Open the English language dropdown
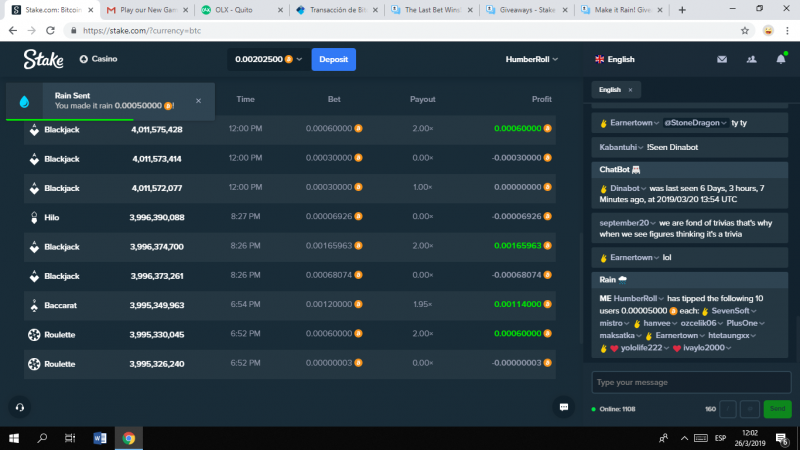800x450 pixels. pyautogui.click(x=615, y=59)
